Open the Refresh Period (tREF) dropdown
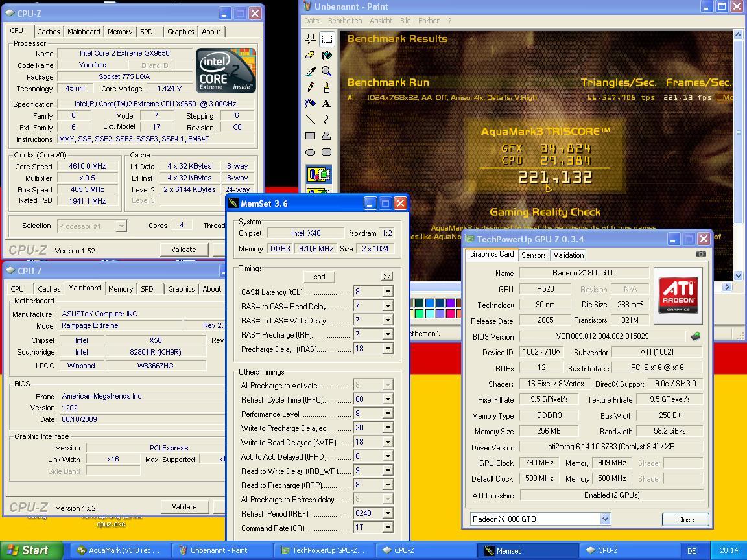Image resolution: width=747 pixels, height=560 pixels. 388,513
